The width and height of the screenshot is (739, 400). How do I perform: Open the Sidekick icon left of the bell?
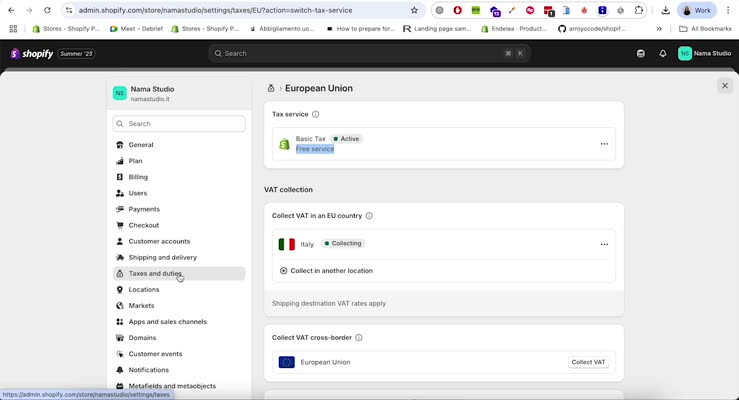640,53
